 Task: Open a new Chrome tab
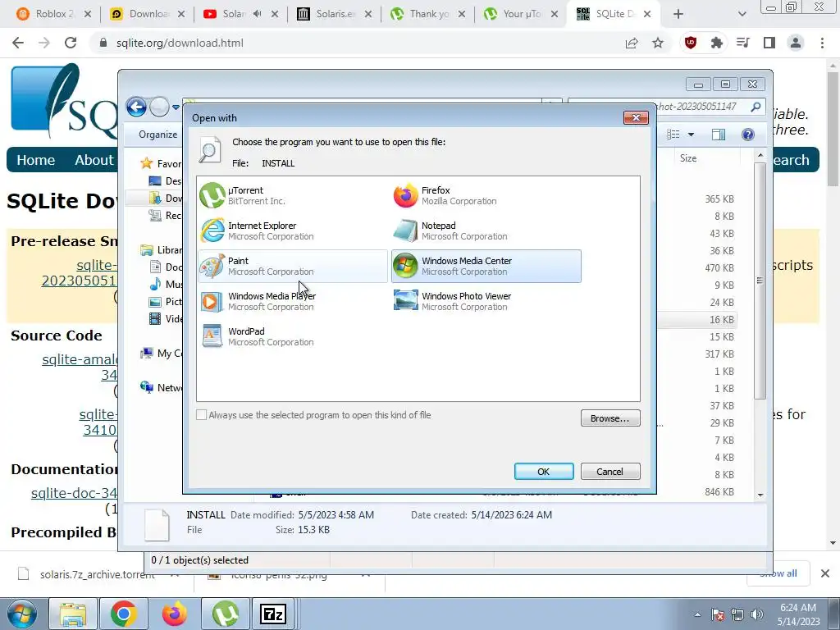coord(678,14)
